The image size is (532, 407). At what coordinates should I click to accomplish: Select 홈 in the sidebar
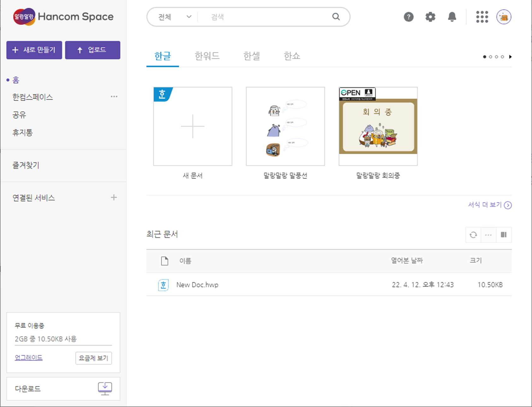[16, 80]
